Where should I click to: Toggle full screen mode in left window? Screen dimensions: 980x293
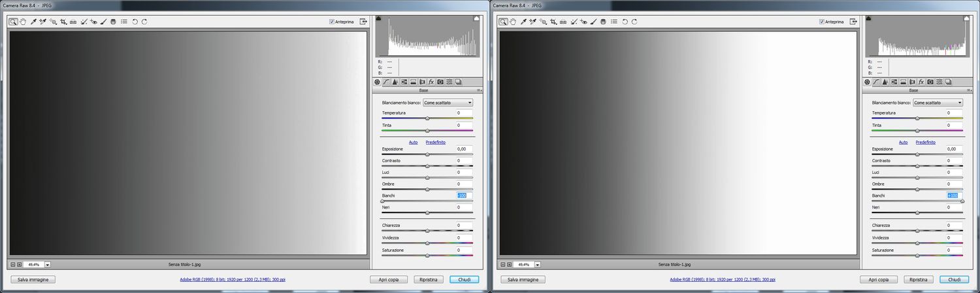363,22
